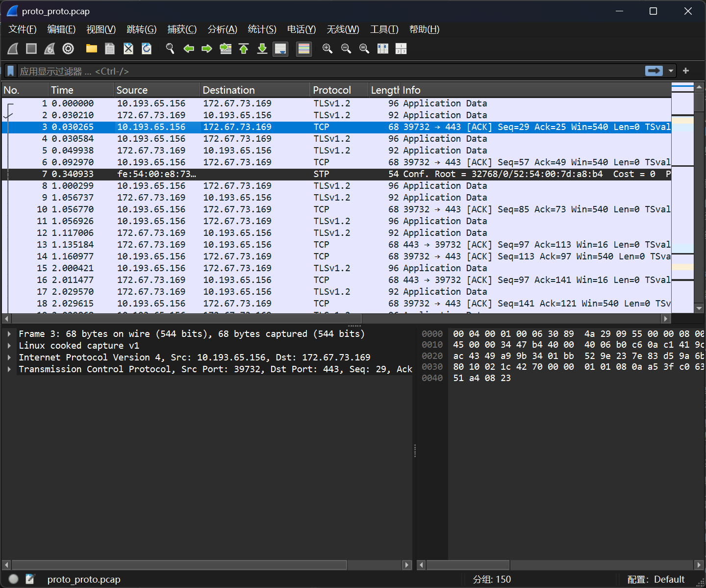Screen dimensions: 706x588
Task: Zoom in main window text
Action: pyautogui.click(x=328, y=49)
